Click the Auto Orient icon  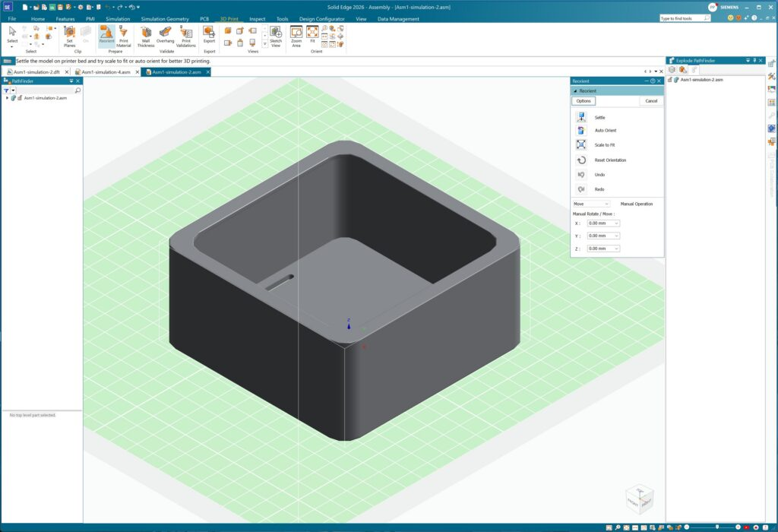[x=581, y=130]
